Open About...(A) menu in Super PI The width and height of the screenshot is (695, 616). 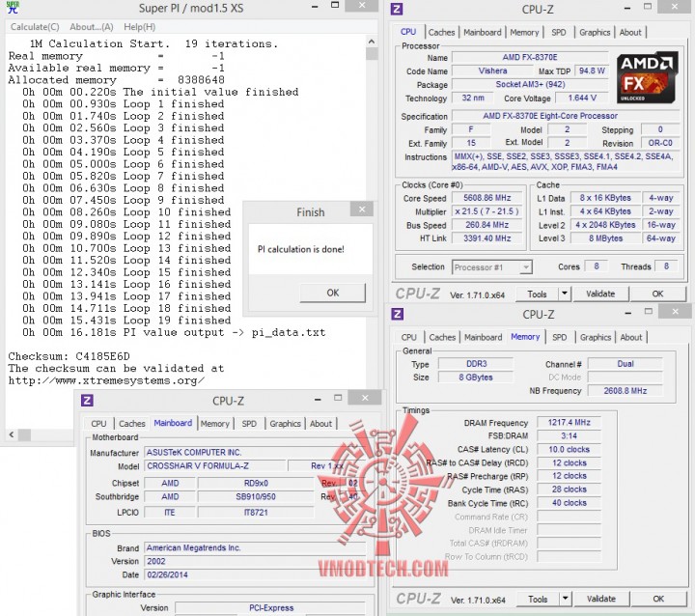coord(92,27)
